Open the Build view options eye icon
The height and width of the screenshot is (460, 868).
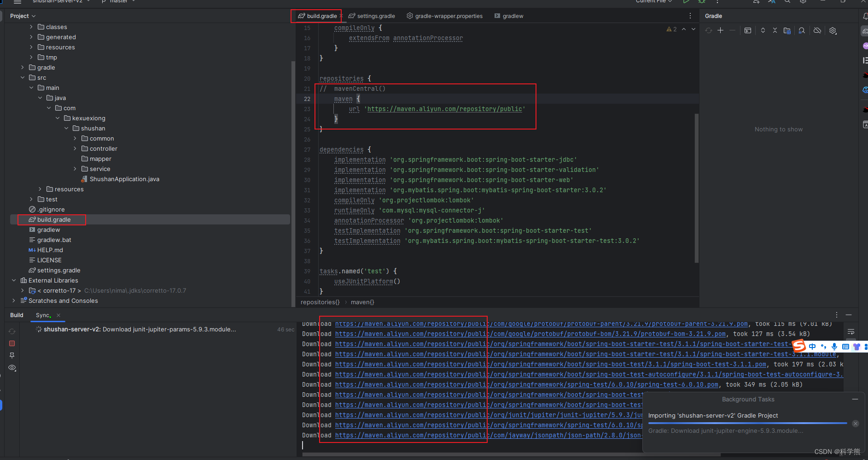pyautogui.click(x=12, y=367)
